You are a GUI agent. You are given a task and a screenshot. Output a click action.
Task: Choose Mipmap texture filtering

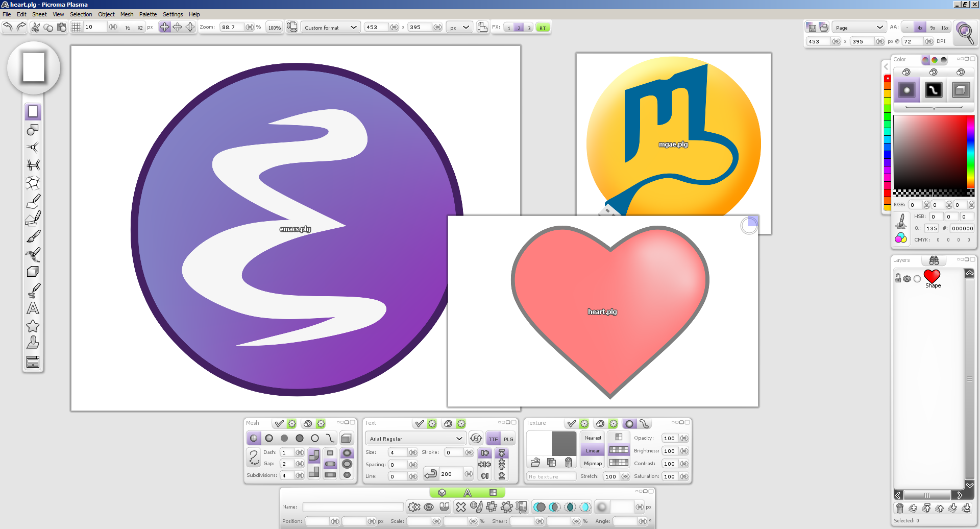pyautogui.click(x=593, y=463)
